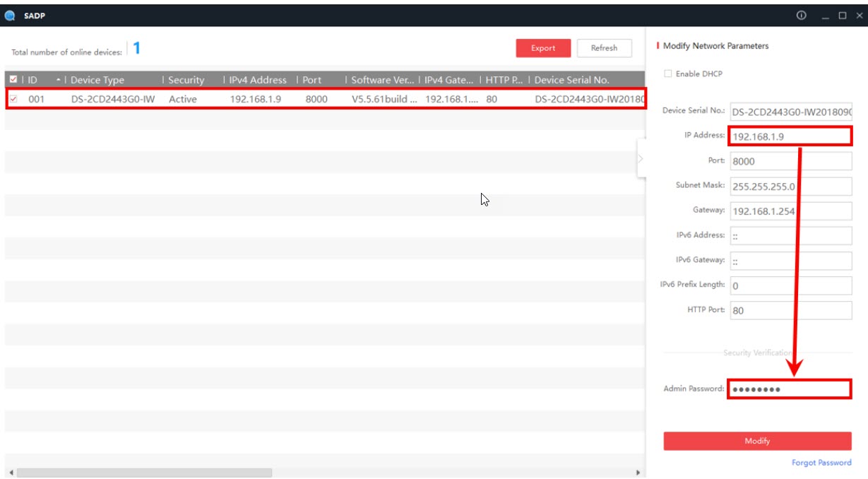Sort device list by ID column
The image size is (868, 479).
(x=42, y=80)
